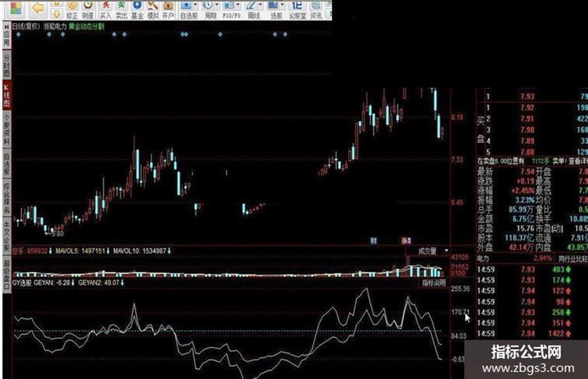The height and width of the screenshot is (379, 588).
Task: Click the small down arrow toolbar icon
Action: [x=57, y=14]
